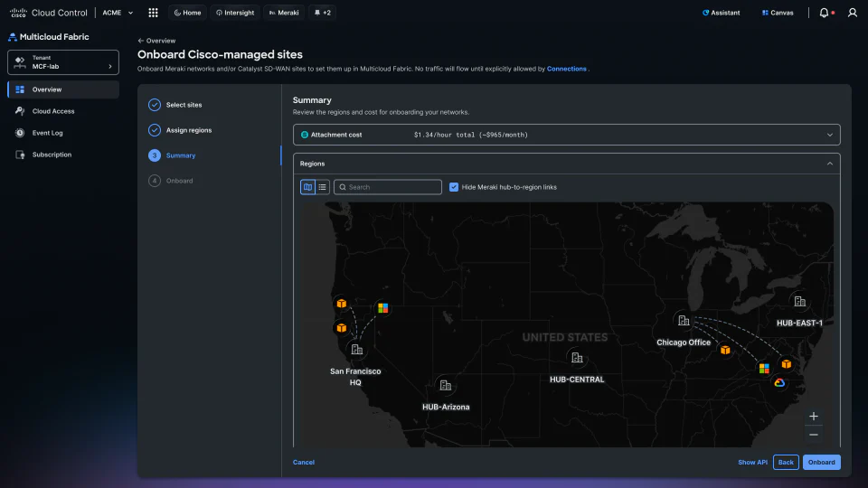Switch to map view of regions

pyautogui.click(x=307, y=187)
